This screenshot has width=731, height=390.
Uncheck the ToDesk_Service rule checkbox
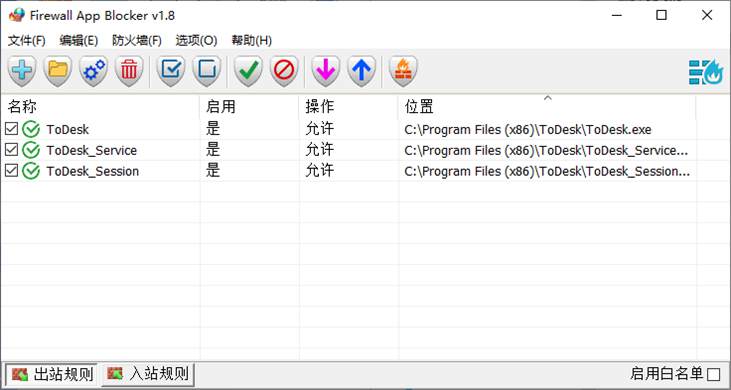(x=11, y=150)
